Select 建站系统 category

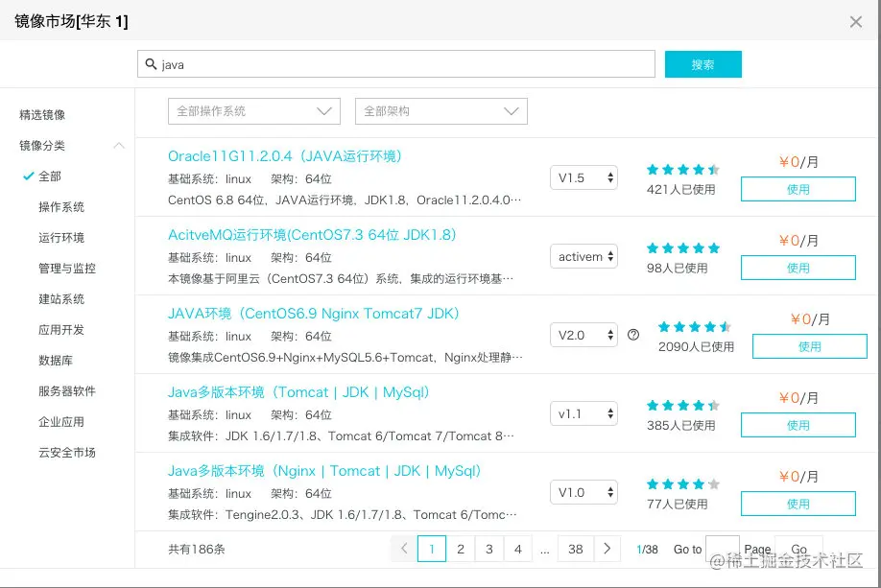coord(61,298)
